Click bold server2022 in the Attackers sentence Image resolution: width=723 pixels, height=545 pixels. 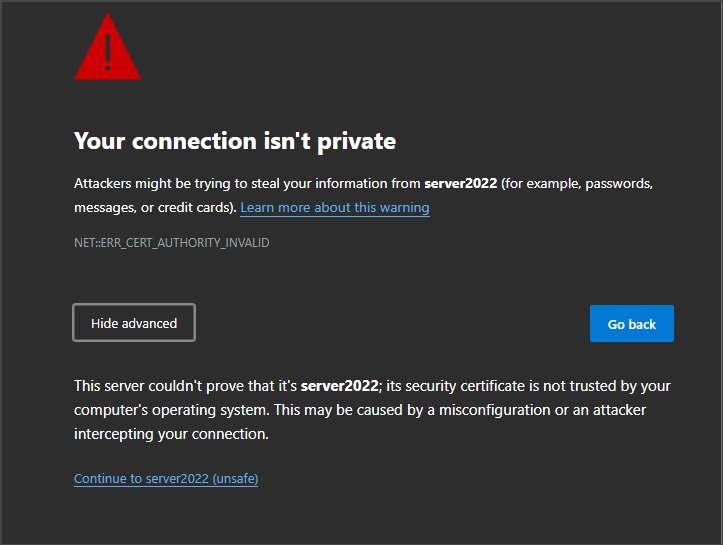click(x=461, y=184)
